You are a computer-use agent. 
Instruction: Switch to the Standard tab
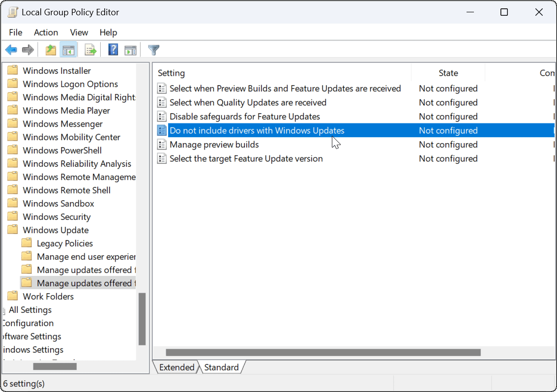pos(221,367)
